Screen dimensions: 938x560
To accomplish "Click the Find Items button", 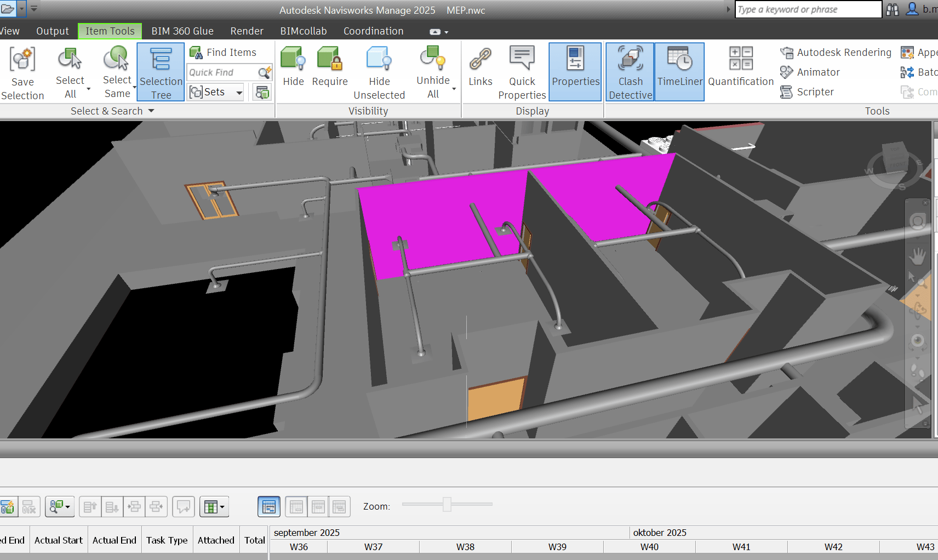I will coord(224,53).
